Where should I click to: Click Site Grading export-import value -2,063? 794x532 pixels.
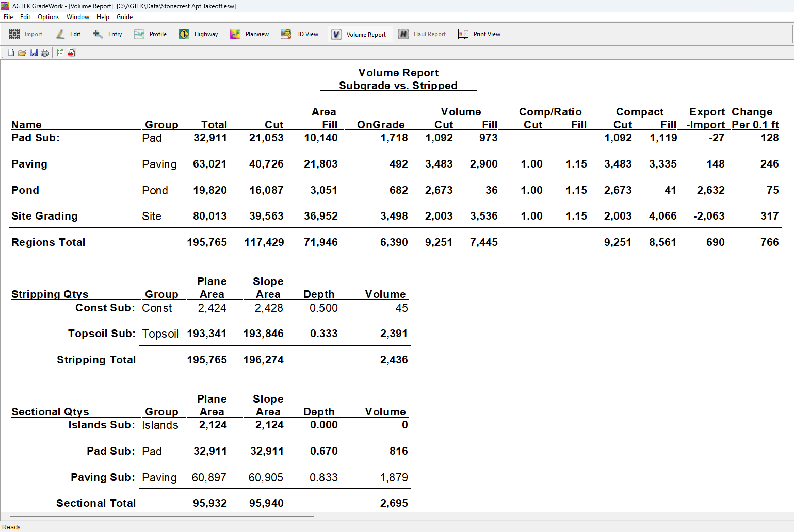tap(709, 216)
